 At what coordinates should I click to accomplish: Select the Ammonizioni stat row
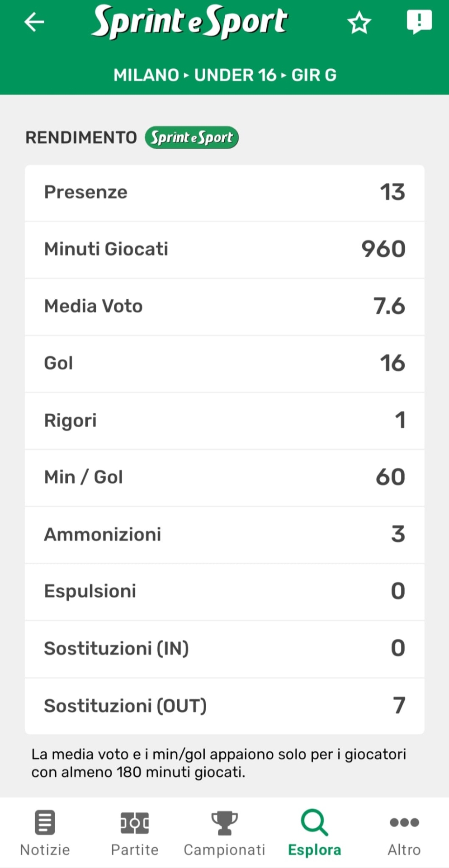click(224, 534)
